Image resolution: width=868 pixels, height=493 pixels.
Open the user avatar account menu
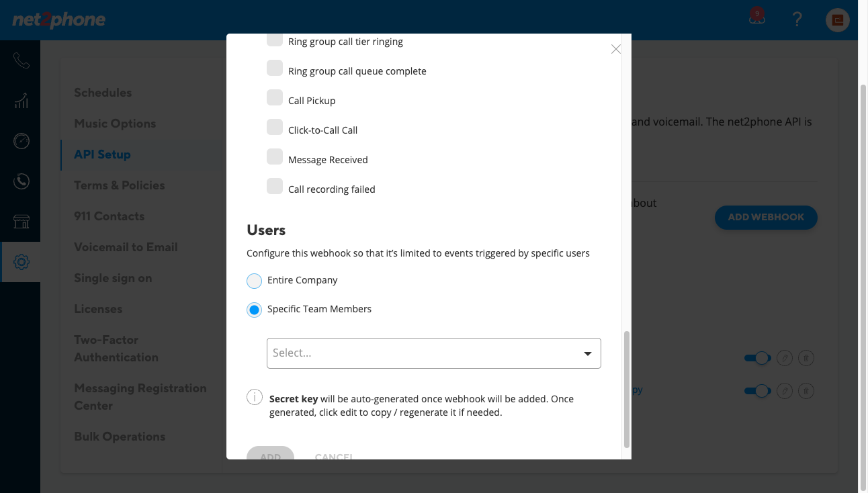click(x=838, y=19)
